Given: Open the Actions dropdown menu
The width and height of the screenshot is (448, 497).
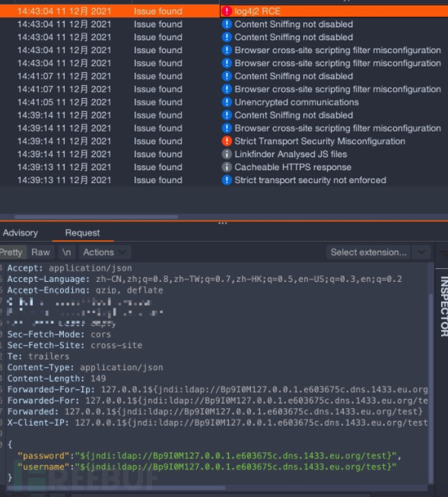Looking at the screenshot, I should [104, 252].
